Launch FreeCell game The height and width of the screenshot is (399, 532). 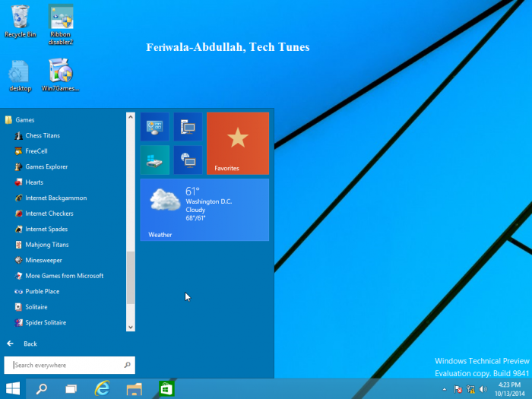coord(36,151)
